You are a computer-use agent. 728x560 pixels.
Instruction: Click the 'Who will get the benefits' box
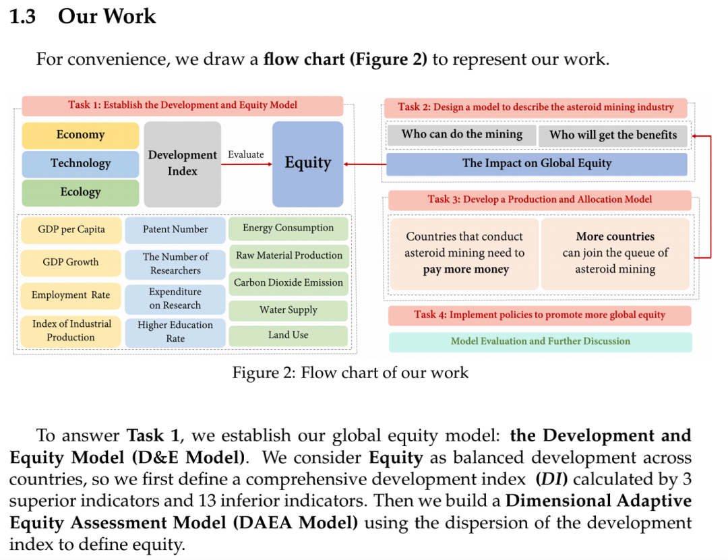click(x=613, y=135)
